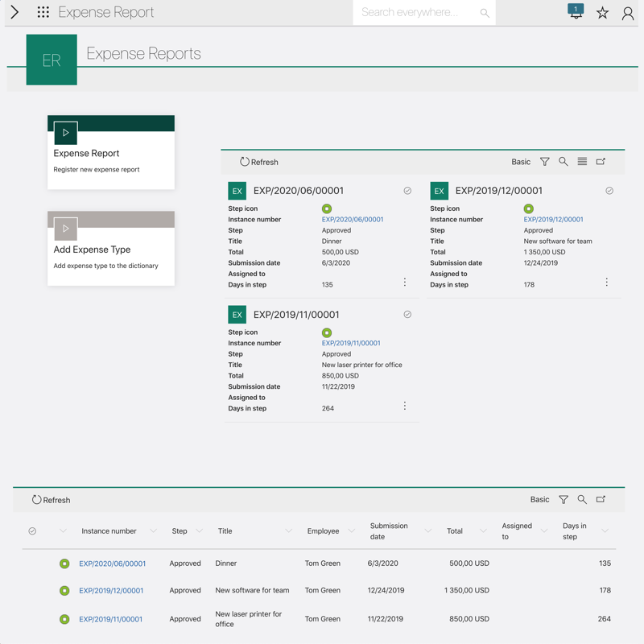The width and height of the screenshot is (644, 644).
Task: Click filter icon in card view toolbar
Action: [545, 162]
